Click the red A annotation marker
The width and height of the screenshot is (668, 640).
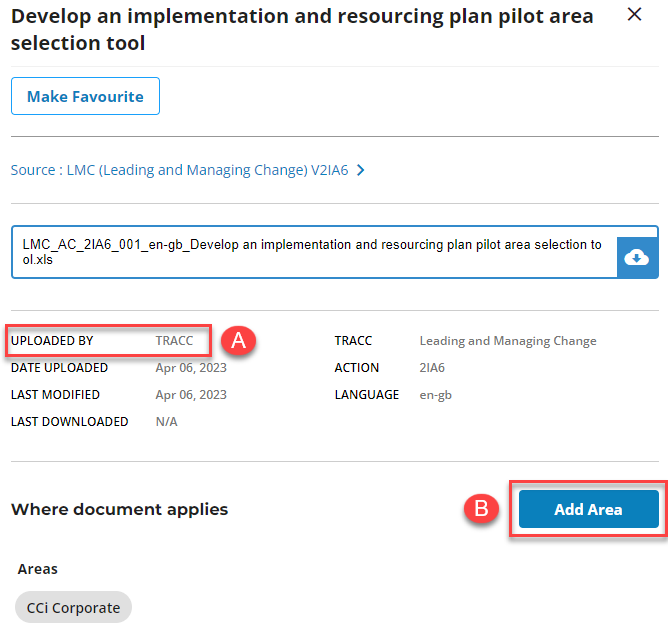(x=239, y=340)
